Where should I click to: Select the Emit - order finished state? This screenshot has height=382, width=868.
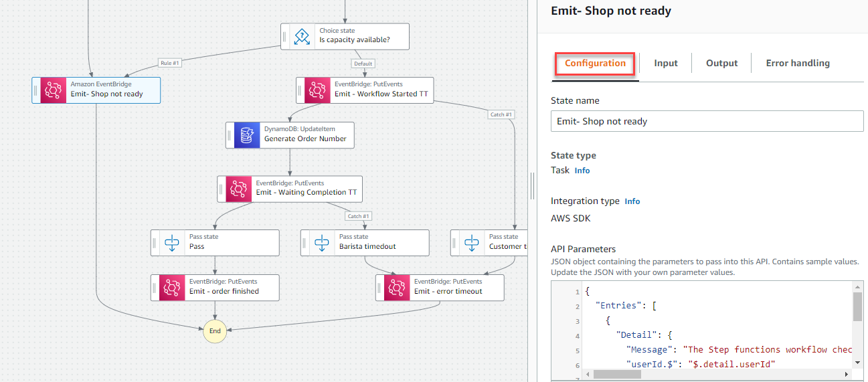click(215, 287)
